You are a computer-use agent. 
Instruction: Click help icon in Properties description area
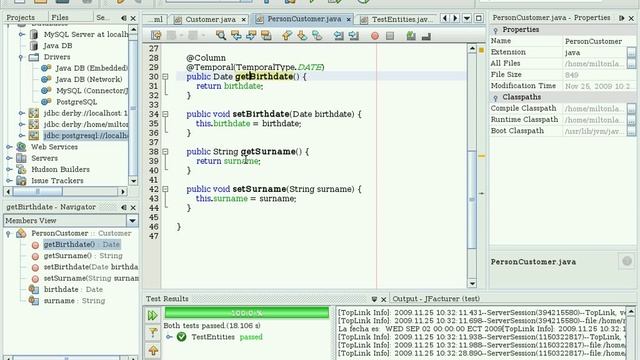click(627, 261)
